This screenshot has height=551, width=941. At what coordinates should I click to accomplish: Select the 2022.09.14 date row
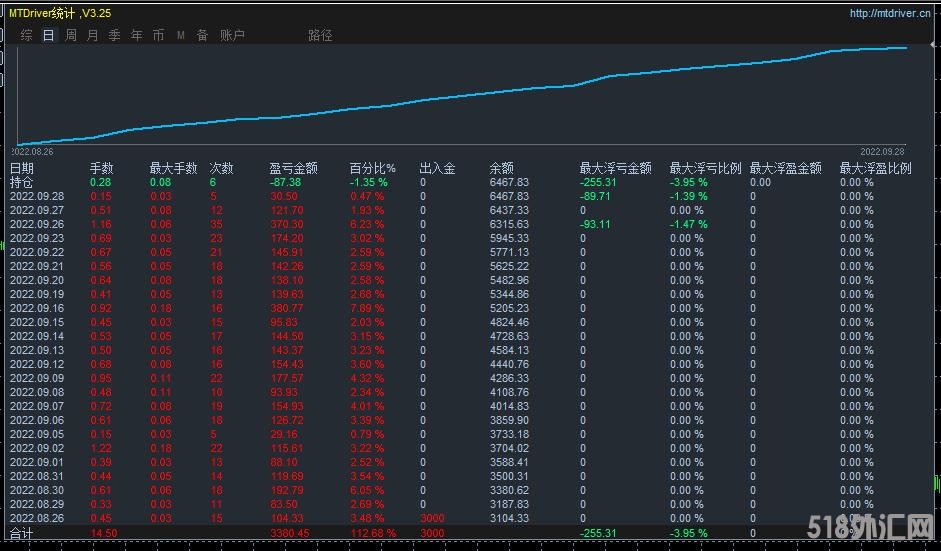(37, 336)
